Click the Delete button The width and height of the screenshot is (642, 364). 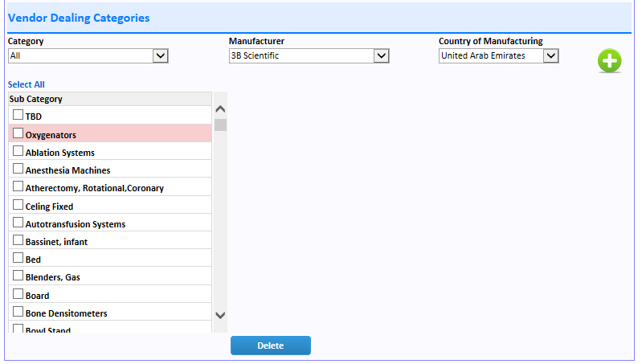pyautogui.click(x=271, y=346)
